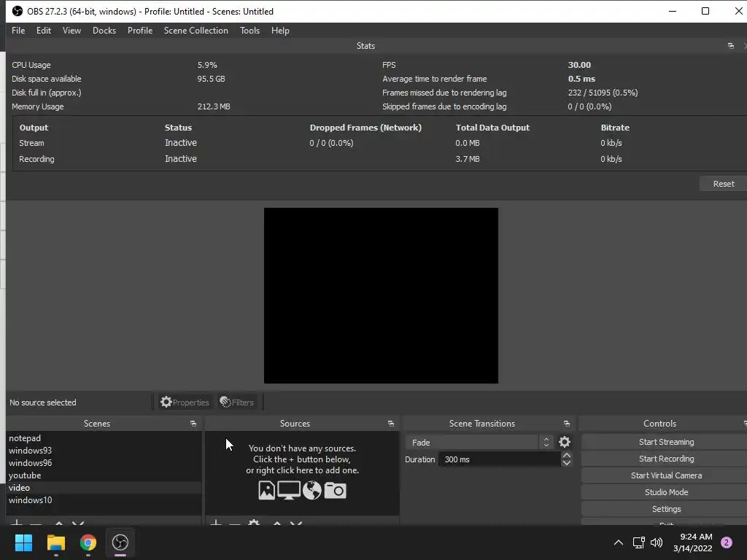This screenshot has height=560, width=747.
Task: Open the Fade transition dropdown
Action: (x=479, y=443)
